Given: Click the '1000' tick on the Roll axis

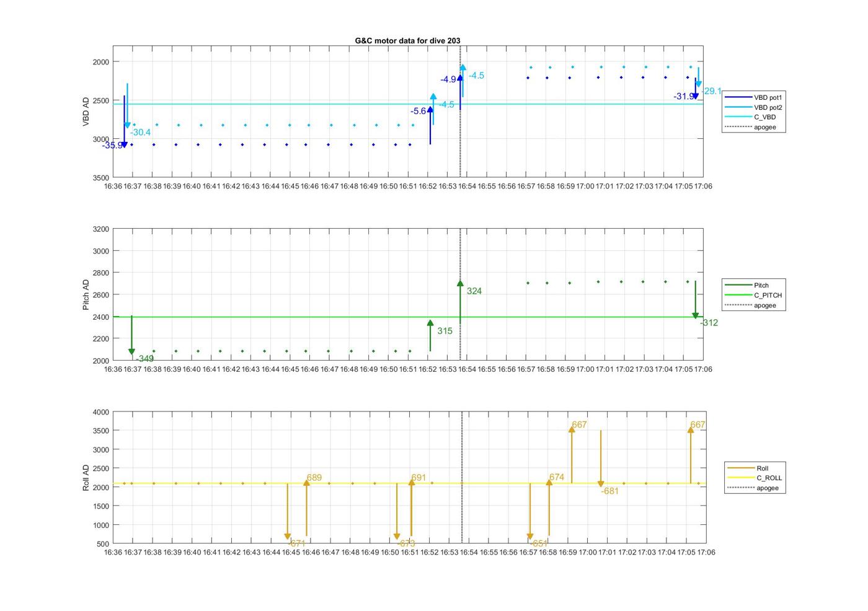Looking at the screenshot, I should [100, 525].
